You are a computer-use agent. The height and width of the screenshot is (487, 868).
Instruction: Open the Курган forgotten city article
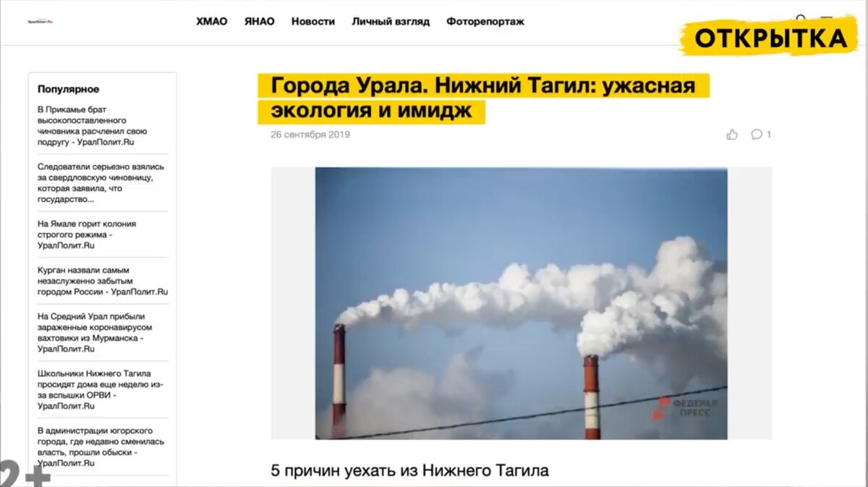103,281
